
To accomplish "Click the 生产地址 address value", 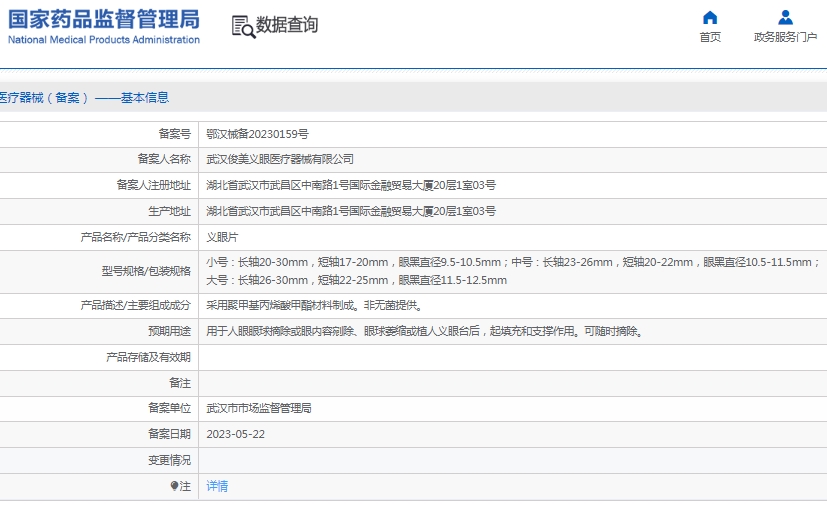I will pos(351,212).
